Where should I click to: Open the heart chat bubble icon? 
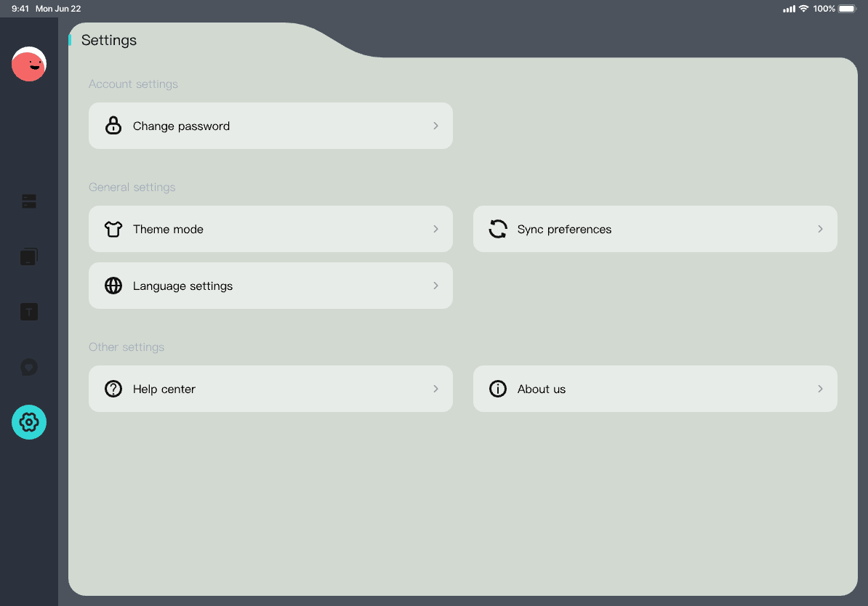[29, 368]
